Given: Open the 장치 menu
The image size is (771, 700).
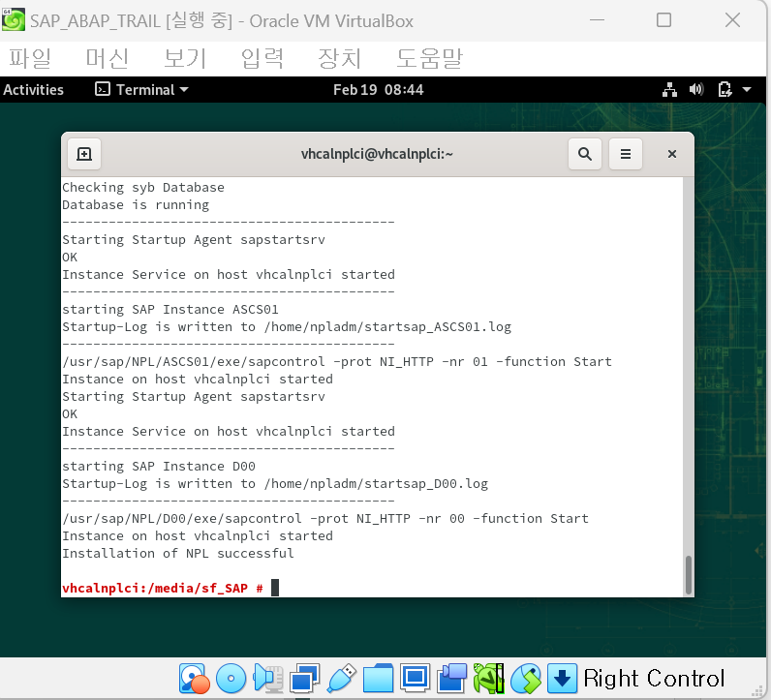Looking at the screenshot, I should [x=340, y=58].
